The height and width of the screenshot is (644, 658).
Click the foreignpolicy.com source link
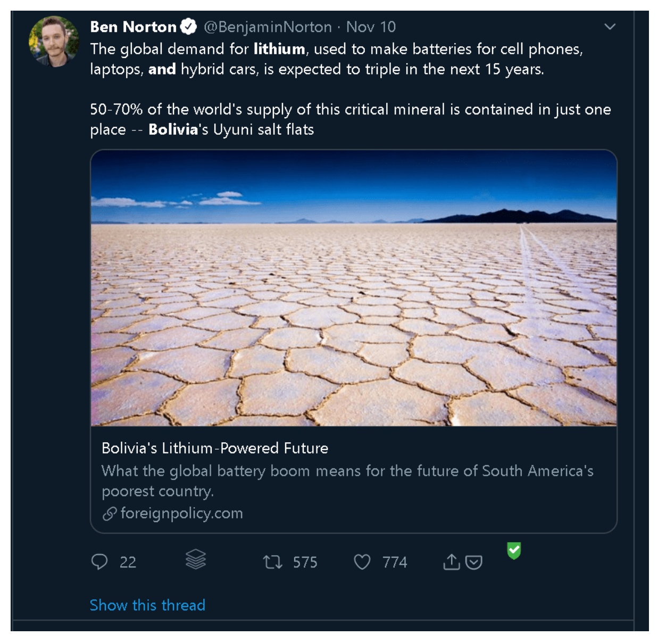(181, 513)
